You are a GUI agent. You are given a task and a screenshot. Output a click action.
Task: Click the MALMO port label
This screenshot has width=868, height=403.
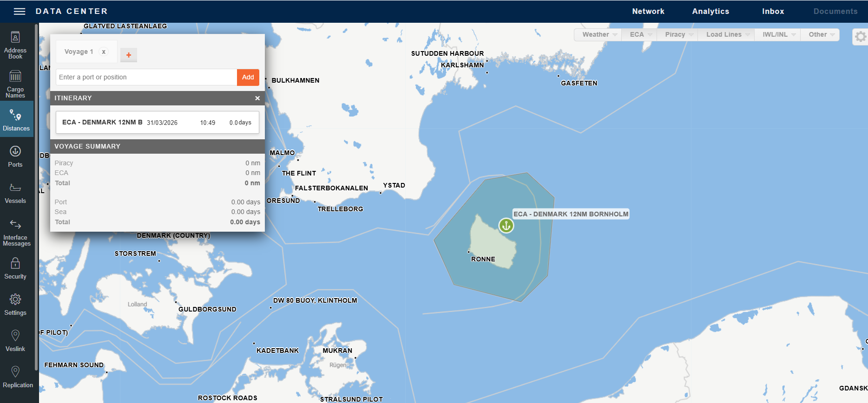[x=282, y=153]
